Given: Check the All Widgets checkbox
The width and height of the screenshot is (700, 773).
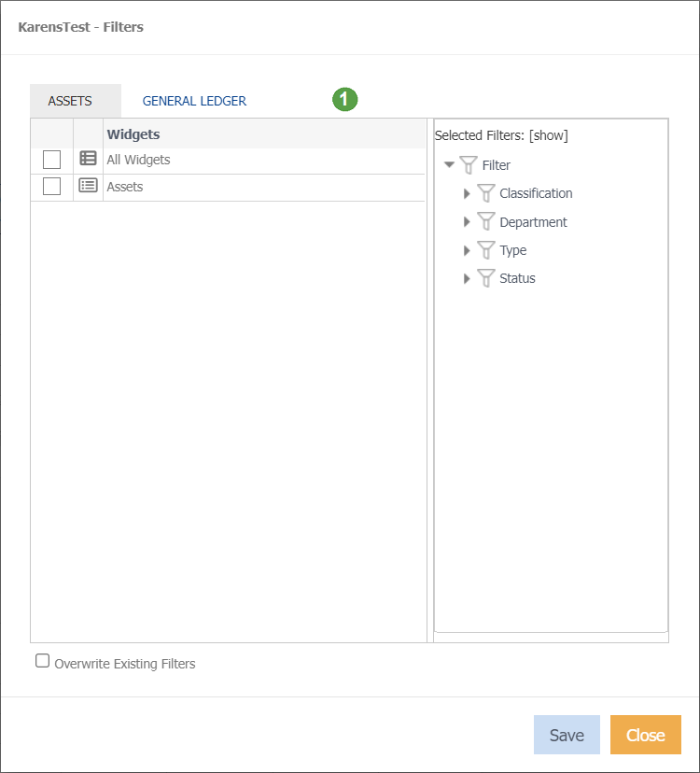Looking at the screenshot, I should (x=52, y=159).
